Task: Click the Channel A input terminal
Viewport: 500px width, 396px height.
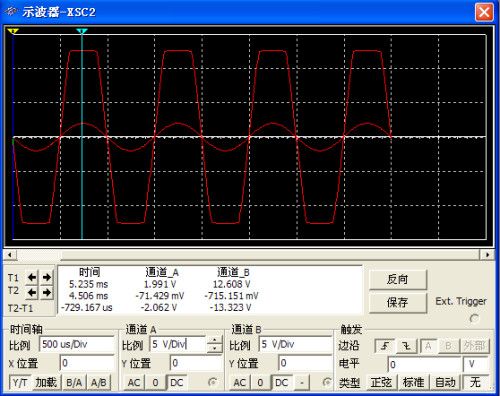Action: tap(212, 382)
